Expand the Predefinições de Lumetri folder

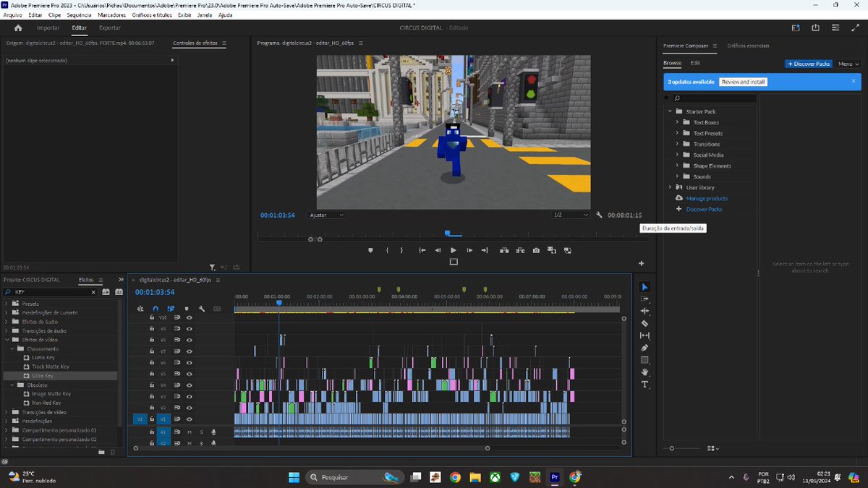tap(7, 312)
